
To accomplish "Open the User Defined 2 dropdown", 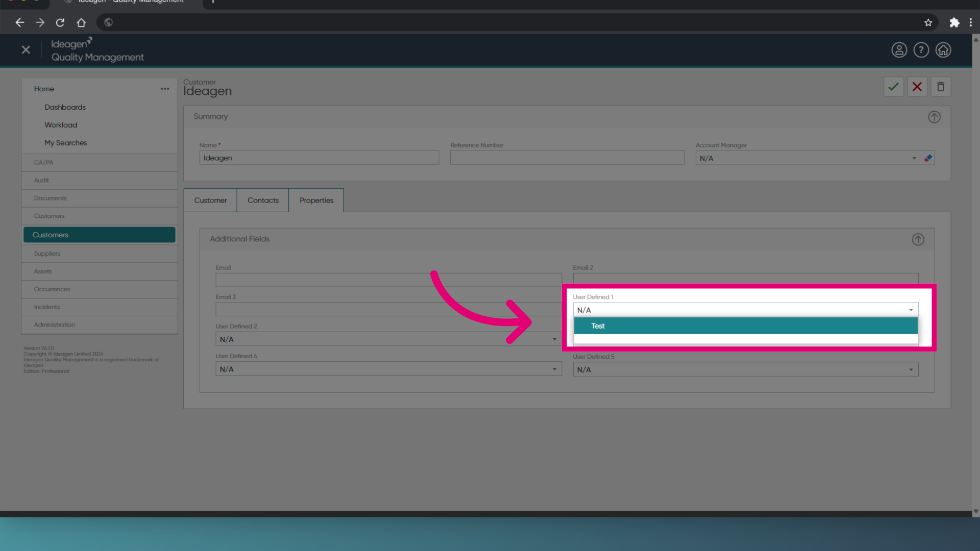I will click(x=388, y=339).
